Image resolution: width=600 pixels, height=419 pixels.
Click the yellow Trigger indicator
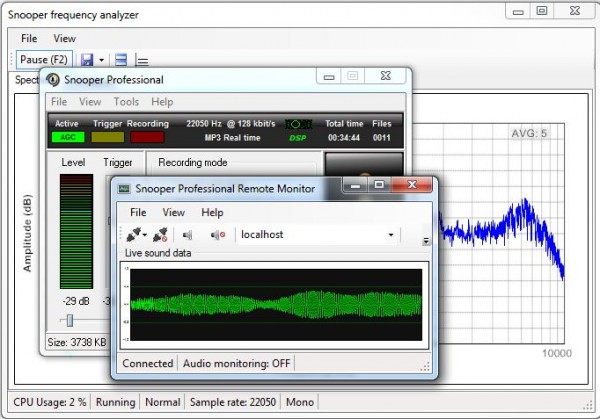tap(108, 137)
